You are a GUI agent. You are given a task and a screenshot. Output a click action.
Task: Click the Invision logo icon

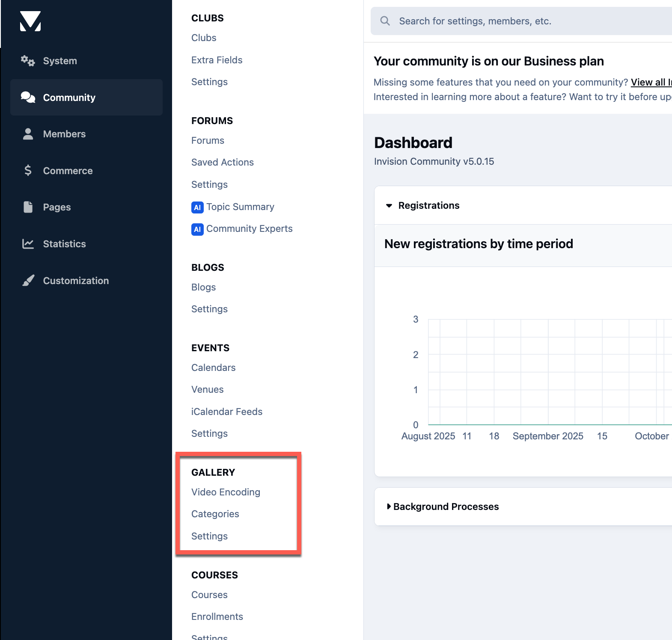coord(30,21)
